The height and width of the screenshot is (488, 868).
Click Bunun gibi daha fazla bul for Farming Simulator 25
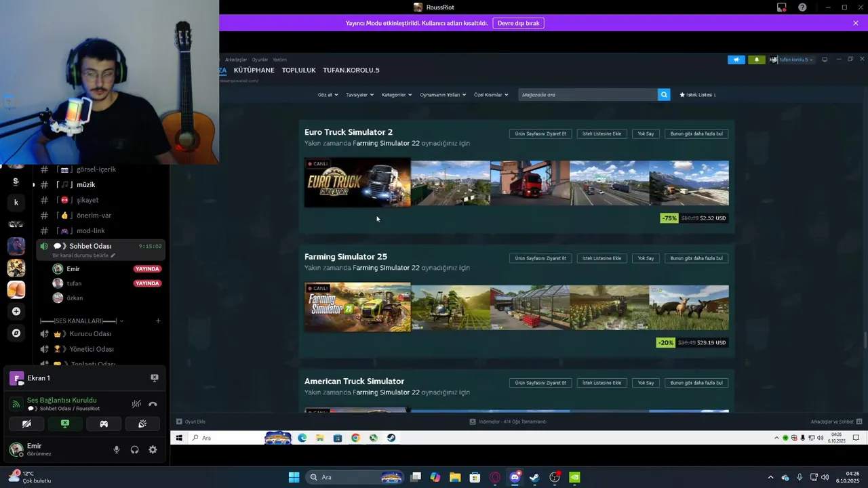[696, 258]
